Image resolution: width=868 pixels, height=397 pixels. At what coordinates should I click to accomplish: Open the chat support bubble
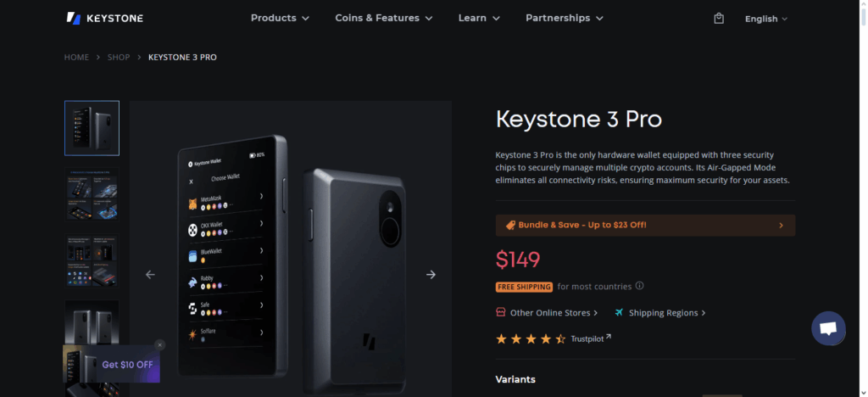pyautogui.click(x=828, y=328)
